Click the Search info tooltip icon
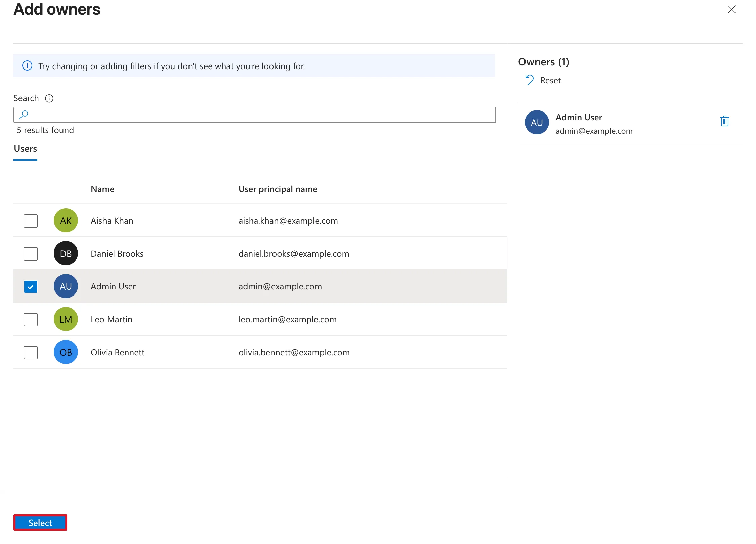 pos(49,98)
